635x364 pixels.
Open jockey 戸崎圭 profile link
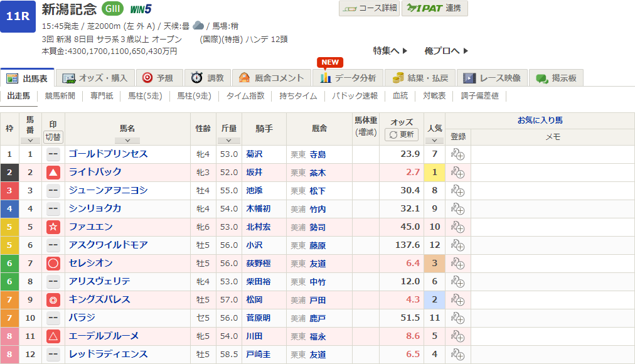pos(260,355)
